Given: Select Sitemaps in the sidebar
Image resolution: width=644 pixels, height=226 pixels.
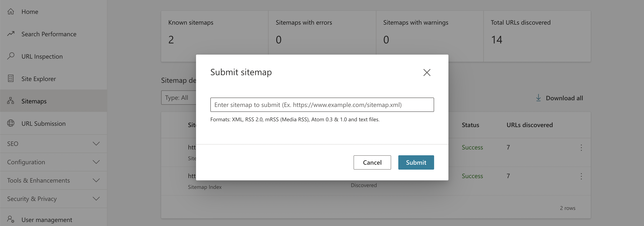Looking at the screenshot, I should [x=53, y=101].
